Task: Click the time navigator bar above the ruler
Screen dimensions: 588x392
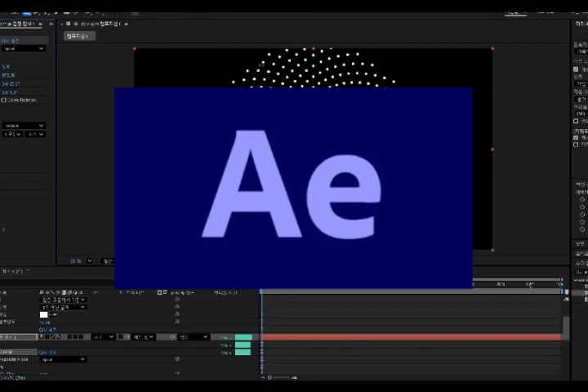Action: pos(517,279)
